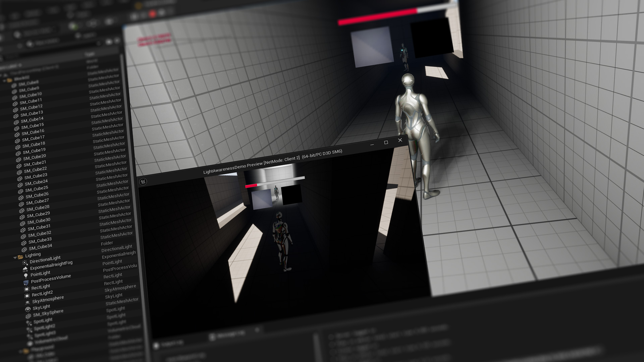Click the ExponentialHeightFog cloud icon
Screen dimensions: 644x362
[x=25, y=269]
